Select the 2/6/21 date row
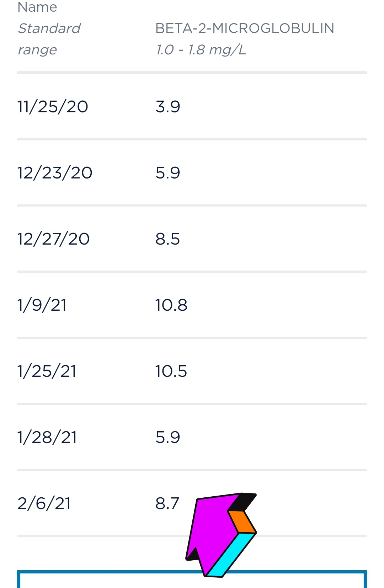 click(44, 503)
